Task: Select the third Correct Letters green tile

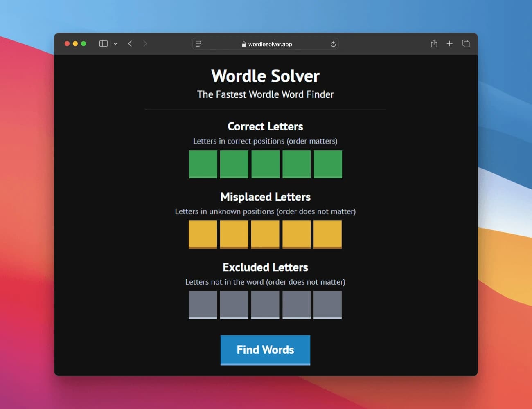Action: 265,164
